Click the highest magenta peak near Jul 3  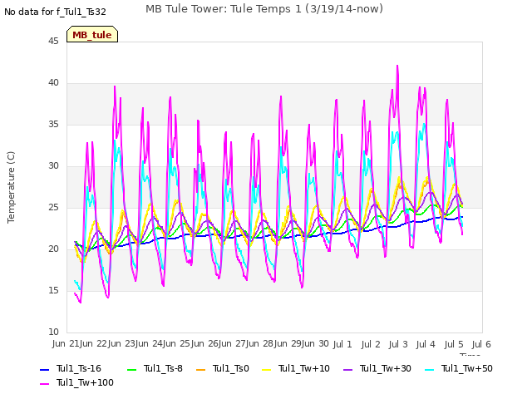click(397, 66)
